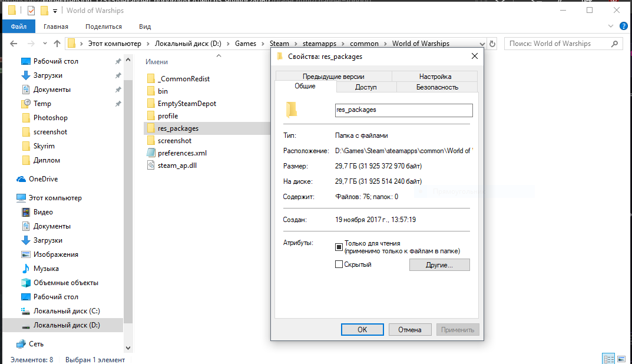
Task: Click navigation pane scrollbar down arrow
Action: 128,348
